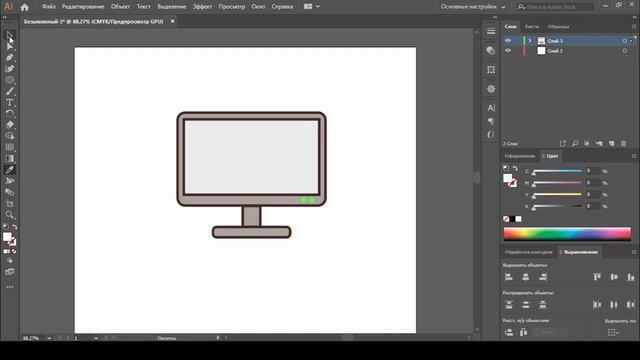
Task: Open workspace switcher Основные настройки dropdown
Action: click(x=473, y=7)
